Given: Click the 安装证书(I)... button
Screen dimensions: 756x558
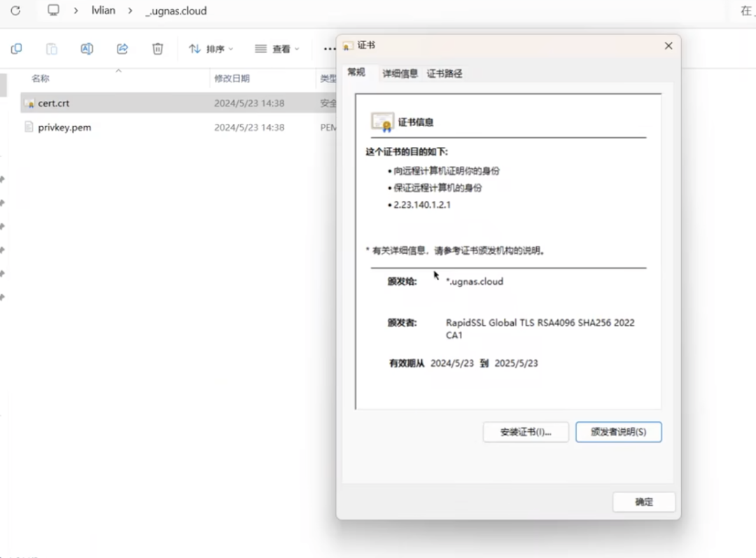Looking at the screenshot, I should tap(526, 432).
